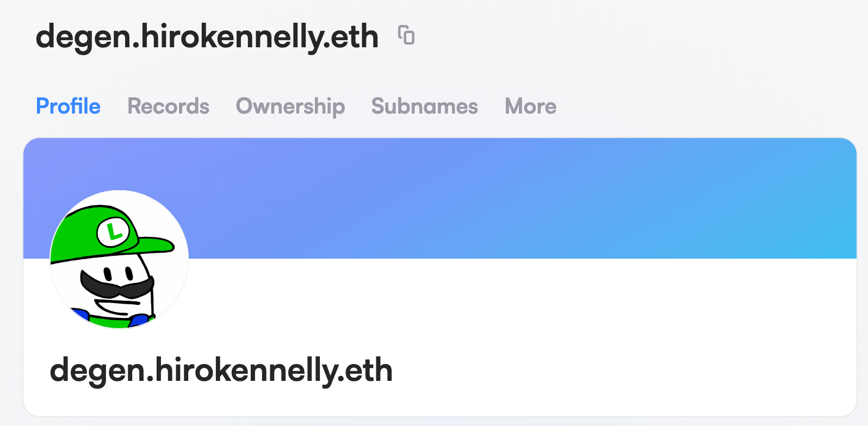Screen dimensions: 868x426
Task: Select the More tab
Action: (x=530, y=106)
